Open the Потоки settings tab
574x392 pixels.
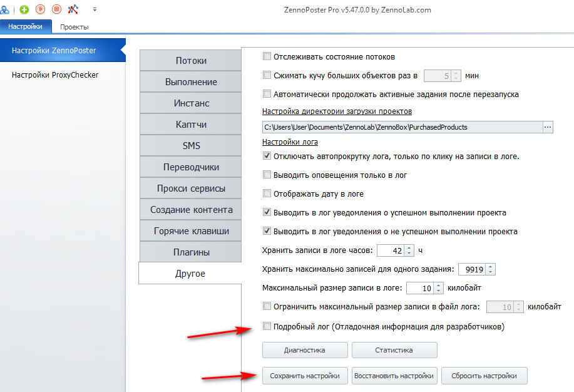pyautogui.click(x=191, y=61)
